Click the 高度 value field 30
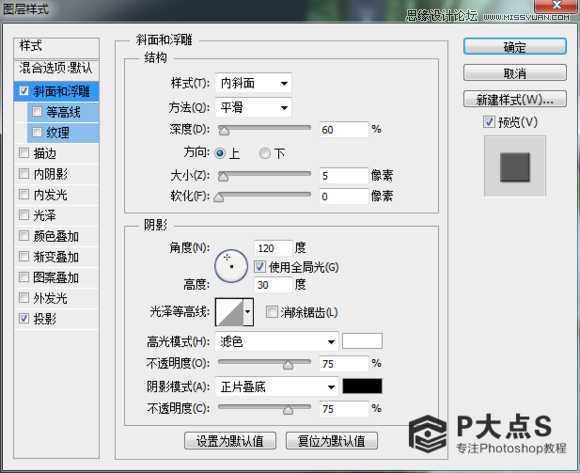The height and width of the screenshot is (473, 580). [x=273, y=285]
